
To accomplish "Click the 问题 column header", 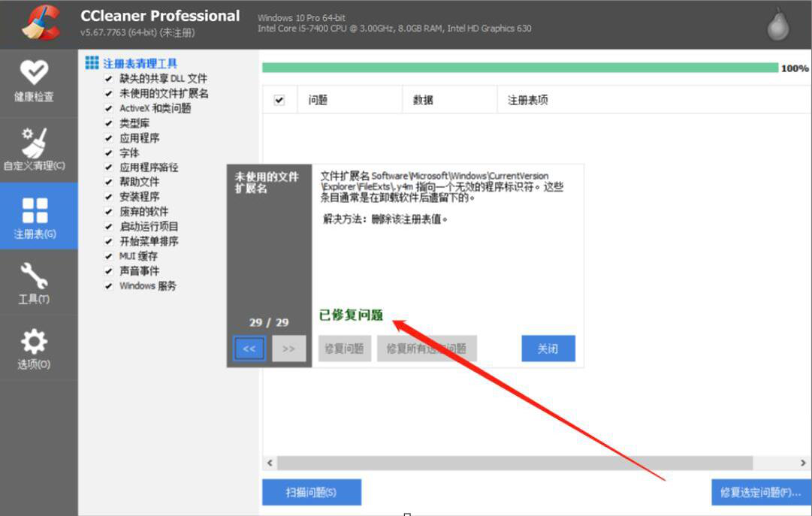I will coord(349,100).
